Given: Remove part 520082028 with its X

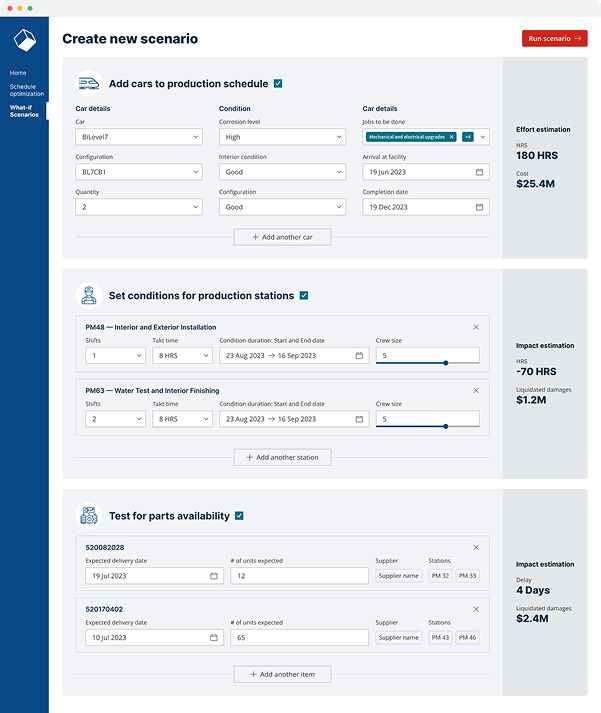Looking at the screenshot, I should (476, 547).
